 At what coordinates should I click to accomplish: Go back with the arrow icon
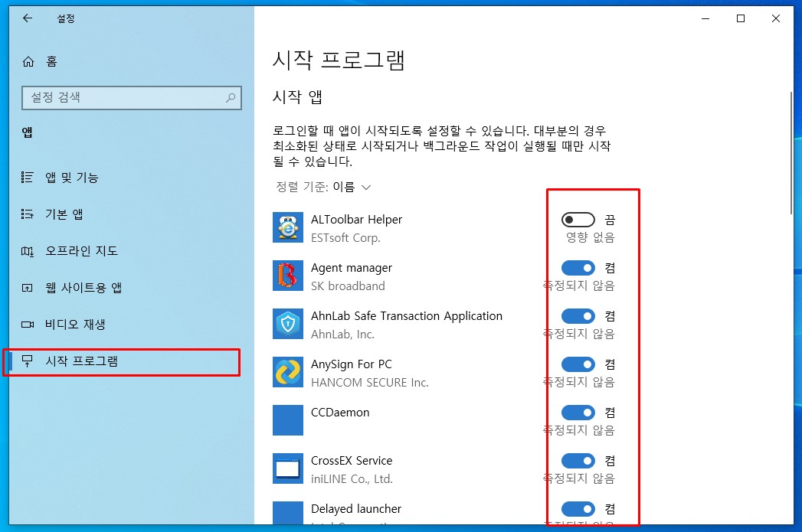[x=28, y=18]
